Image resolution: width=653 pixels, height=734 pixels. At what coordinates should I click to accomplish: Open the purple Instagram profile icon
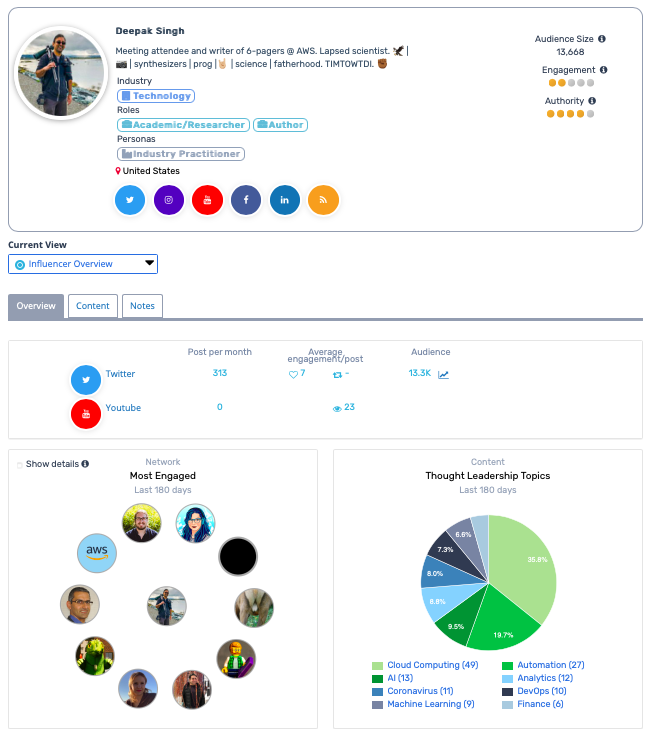[x=169, y=200]
